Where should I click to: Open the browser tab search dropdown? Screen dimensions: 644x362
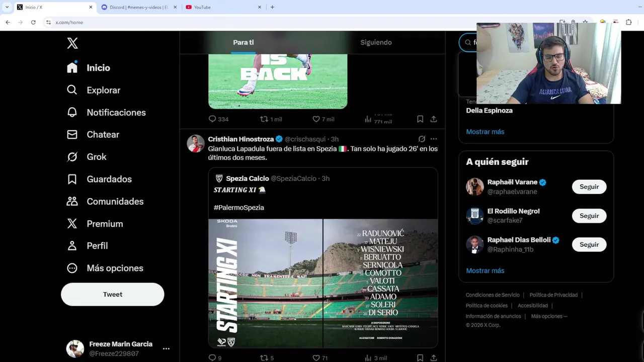coord(7,7)
